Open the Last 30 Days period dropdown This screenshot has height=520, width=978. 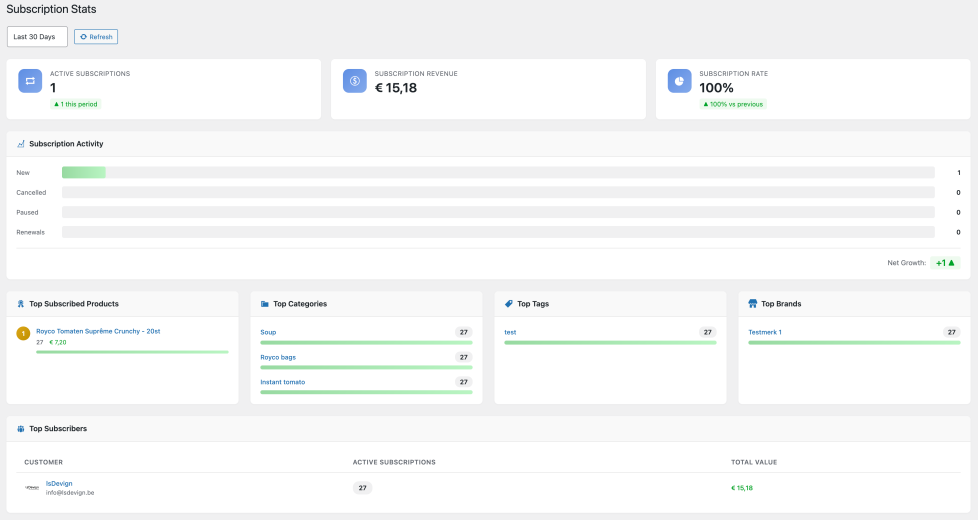(x=37, y=37)
